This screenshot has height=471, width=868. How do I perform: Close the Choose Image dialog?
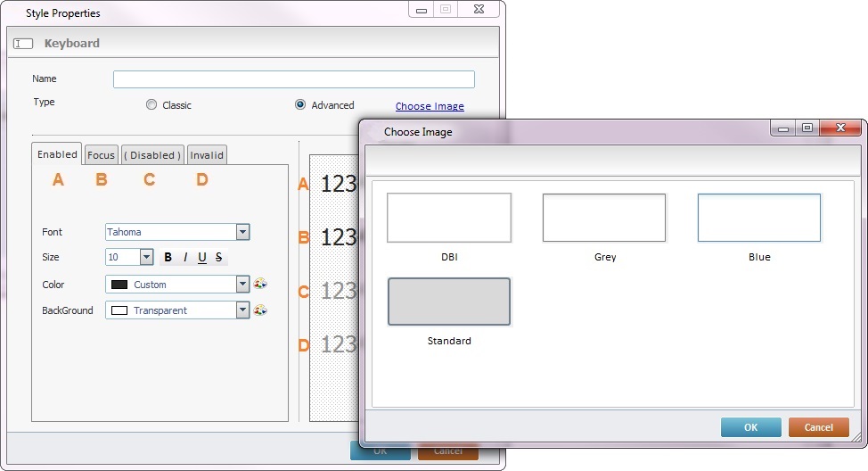840,128
